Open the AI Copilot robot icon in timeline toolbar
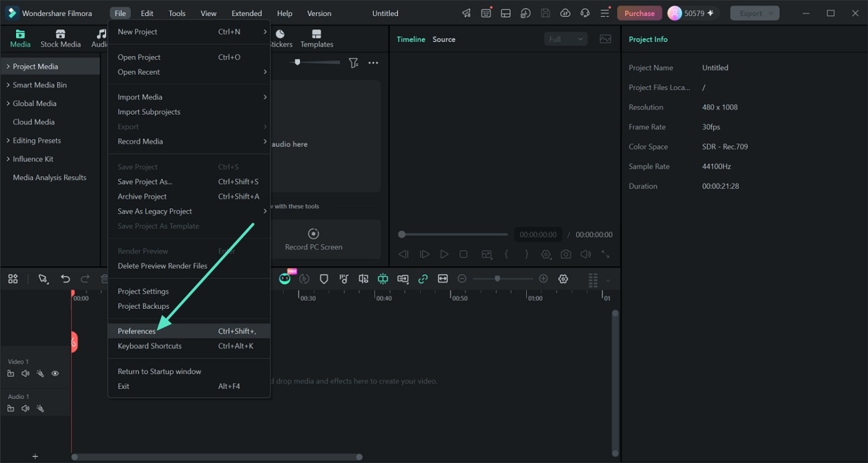 [285, 279]
